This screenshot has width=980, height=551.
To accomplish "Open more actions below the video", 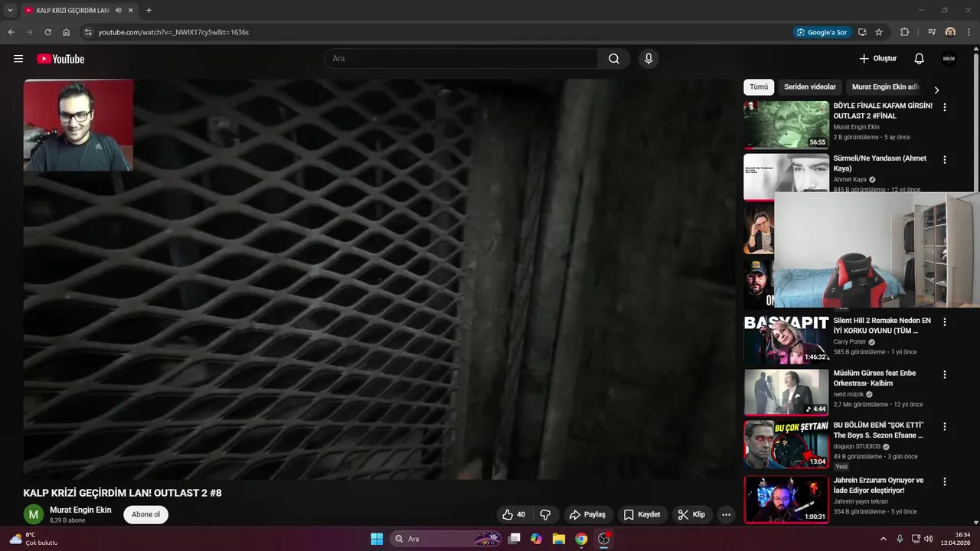I will (x=726, y=515).
